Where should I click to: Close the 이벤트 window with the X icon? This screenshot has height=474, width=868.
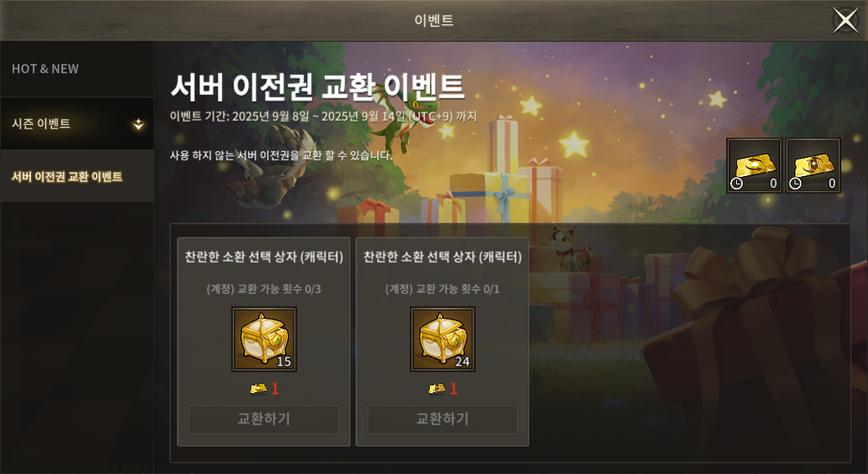click(x=845, y=21)
